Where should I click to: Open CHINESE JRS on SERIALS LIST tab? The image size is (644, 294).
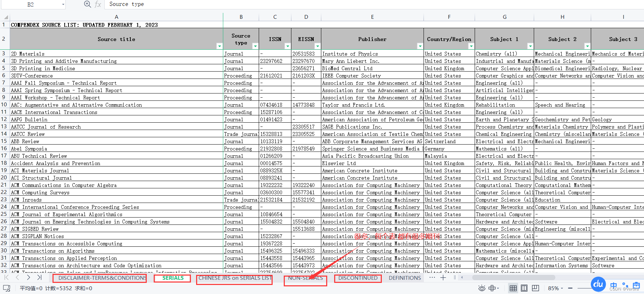(x=235, y=278)
